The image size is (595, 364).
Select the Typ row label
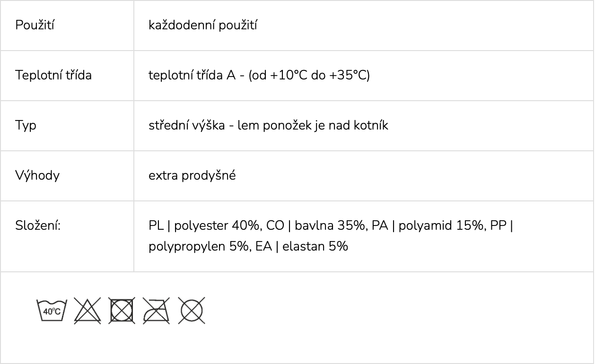point(26,125)
